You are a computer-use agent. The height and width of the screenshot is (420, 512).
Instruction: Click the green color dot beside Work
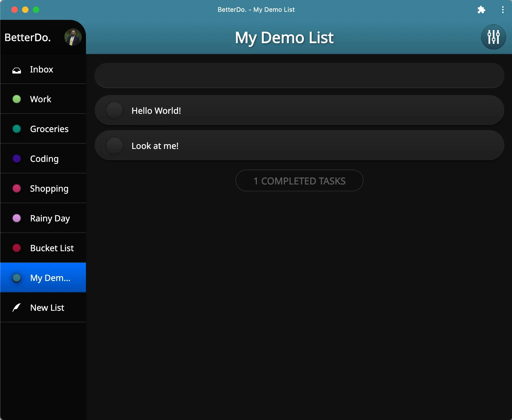(x=16, y=99)
